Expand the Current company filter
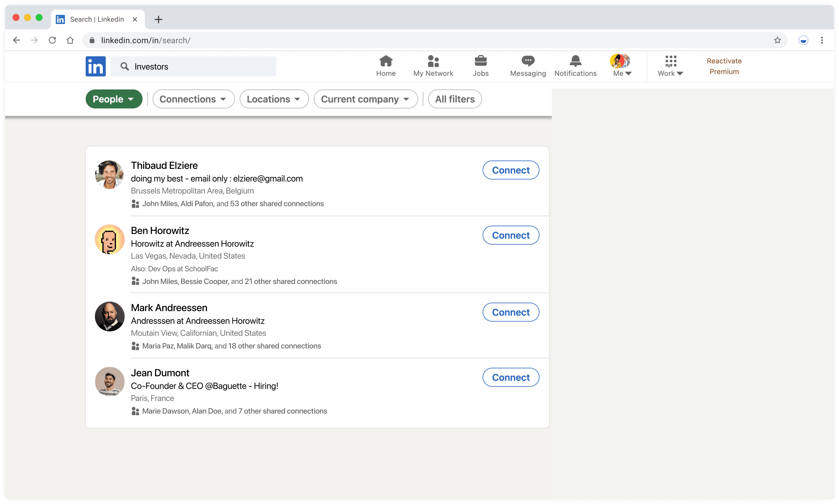Screen dimensions: 839x504 (x=365, y=99)
